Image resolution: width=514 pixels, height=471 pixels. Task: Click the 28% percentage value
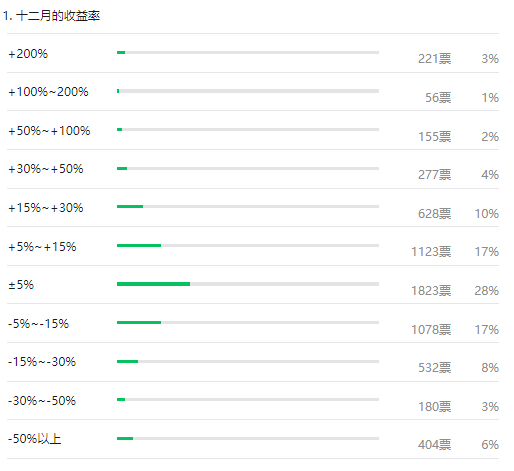[x=487, y=291]
